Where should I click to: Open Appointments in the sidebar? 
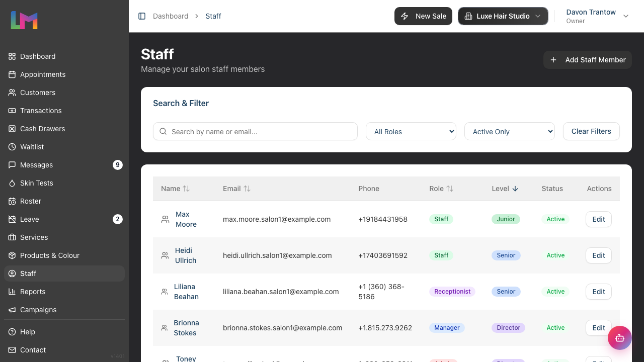[64, 74]
